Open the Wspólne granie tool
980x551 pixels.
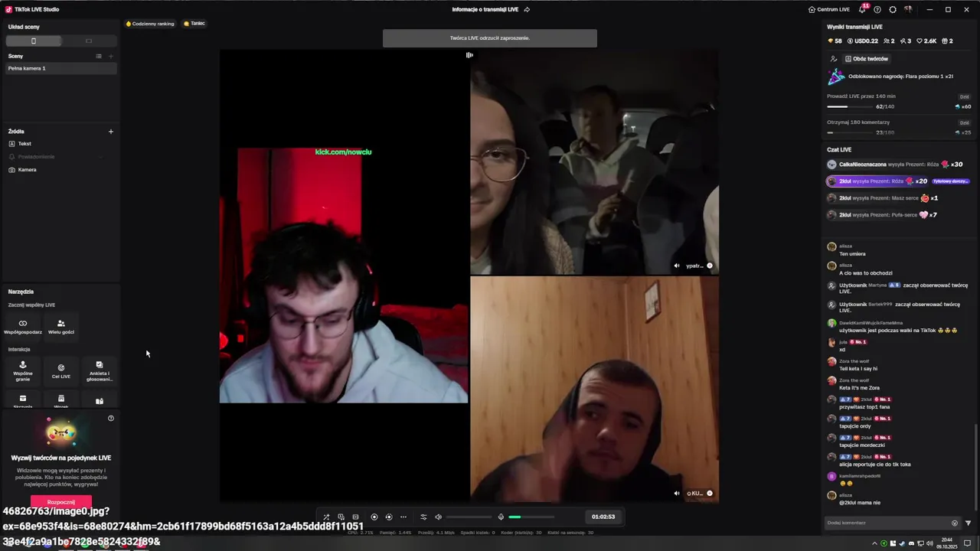[23, 371]
